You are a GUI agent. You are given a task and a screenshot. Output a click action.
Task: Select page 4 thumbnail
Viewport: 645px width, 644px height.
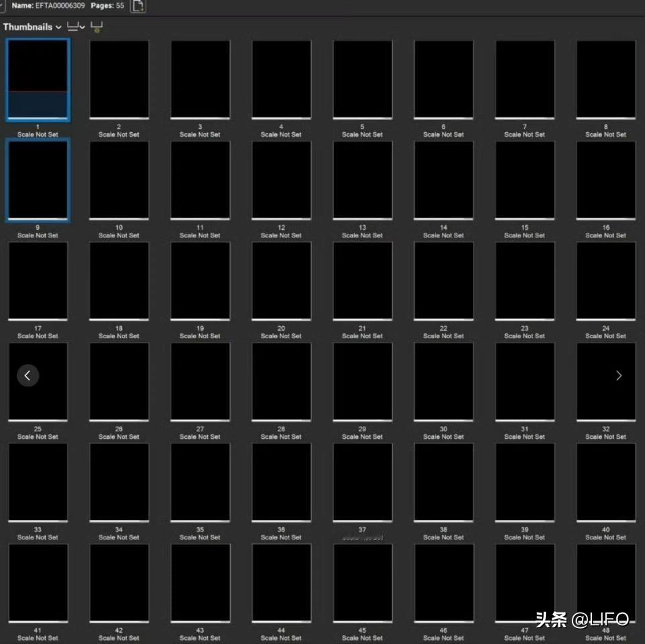(x=282, y=80)
